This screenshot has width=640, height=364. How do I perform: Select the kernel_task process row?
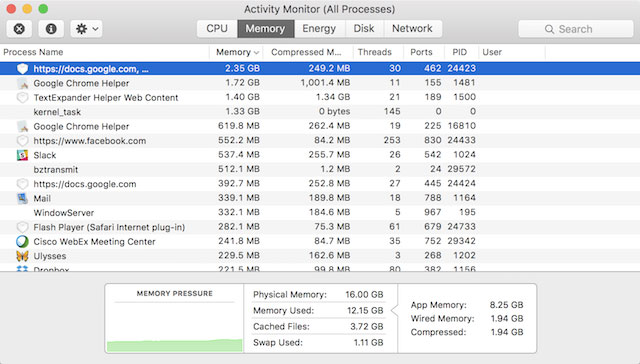[x=320, y=112]
